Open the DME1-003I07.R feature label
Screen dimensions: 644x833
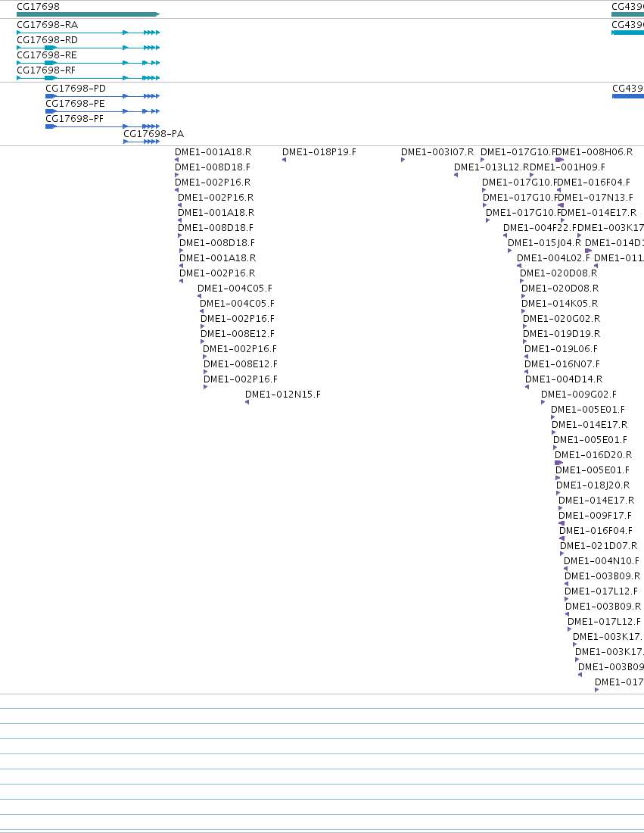point(437,152)
